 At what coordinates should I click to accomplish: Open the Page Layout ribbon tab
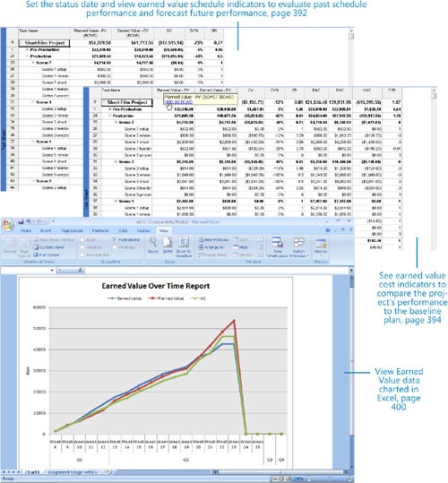(72, 230)
